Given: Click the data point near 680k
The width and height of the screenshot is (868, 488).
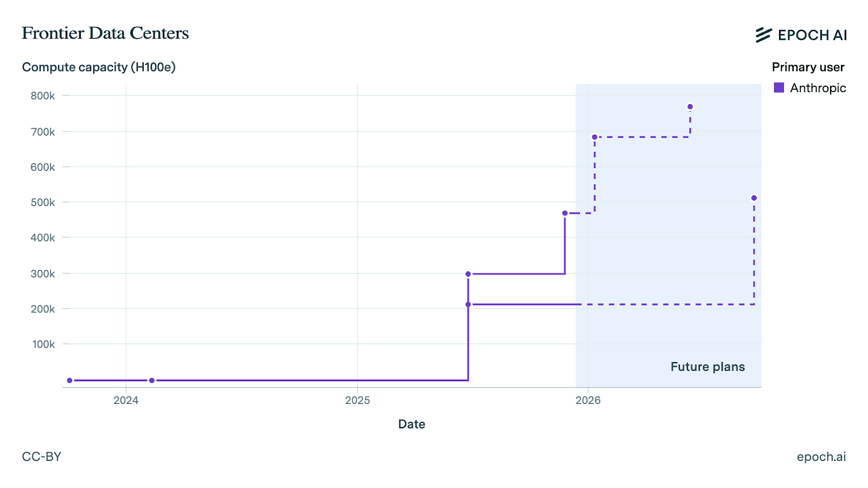Looking at the screenshot, I should (x=595, y=137).
